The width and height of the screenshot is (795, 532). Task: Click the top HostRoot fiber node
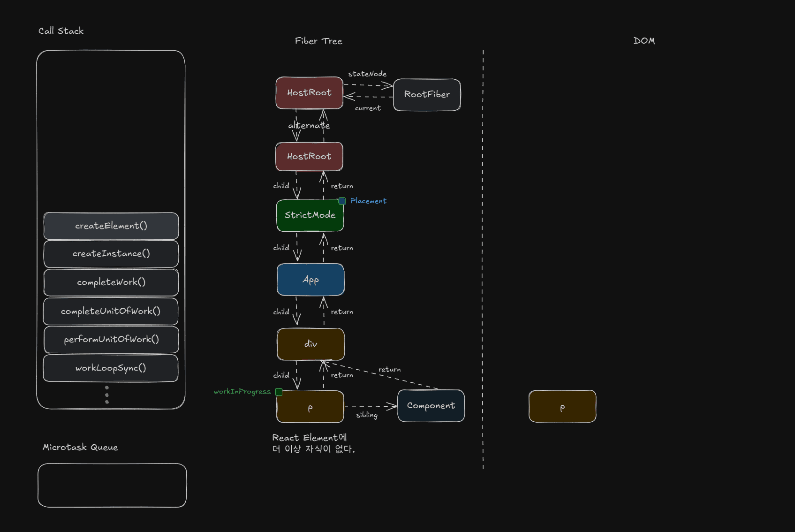click(x=309, y=93)
